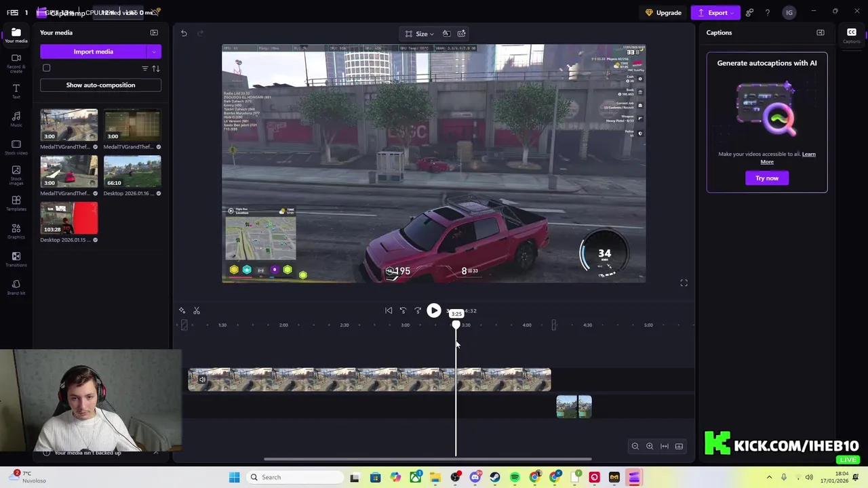The image size is (868, 488).
Task: Expand the Import media dropdown arrow
Action: click(154, 52)
